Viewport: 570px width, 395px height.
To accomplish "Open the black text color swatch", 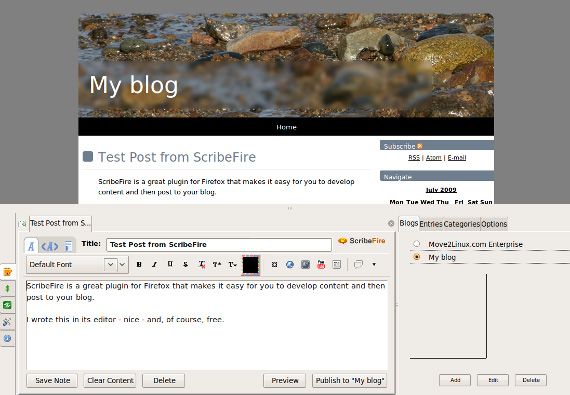I will coord(251,265).
